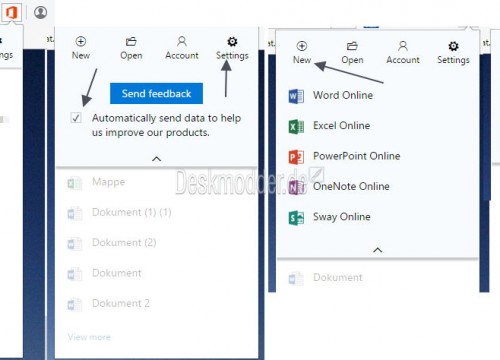
Task: Select the Word Online label
Action: click(343, 95)
